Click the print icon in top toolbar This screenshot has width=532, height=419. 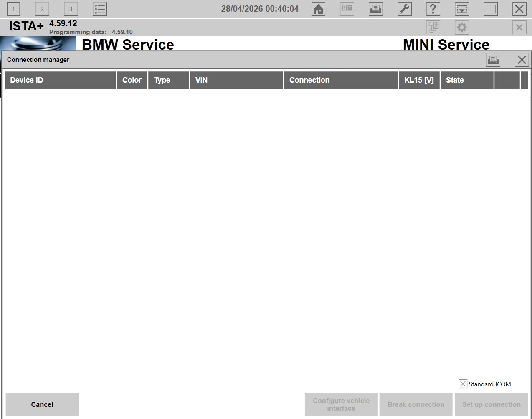point(376,9)
